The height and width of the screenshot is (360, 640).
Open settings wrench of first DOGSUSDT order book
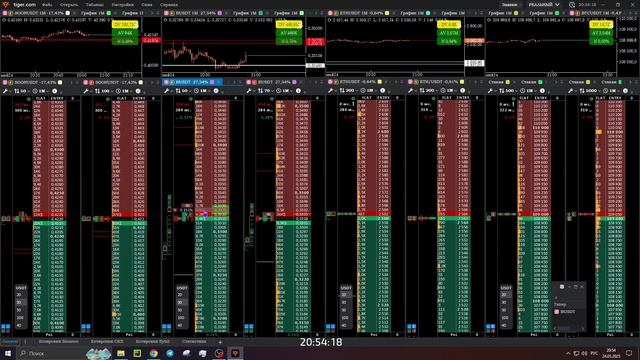click(5, 91)
